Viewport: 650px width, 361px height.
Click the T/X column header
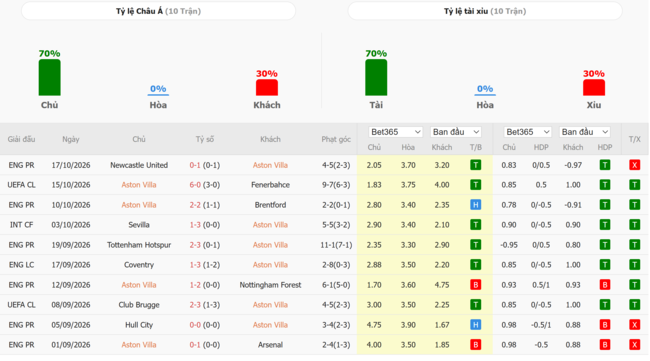(634, 139)
